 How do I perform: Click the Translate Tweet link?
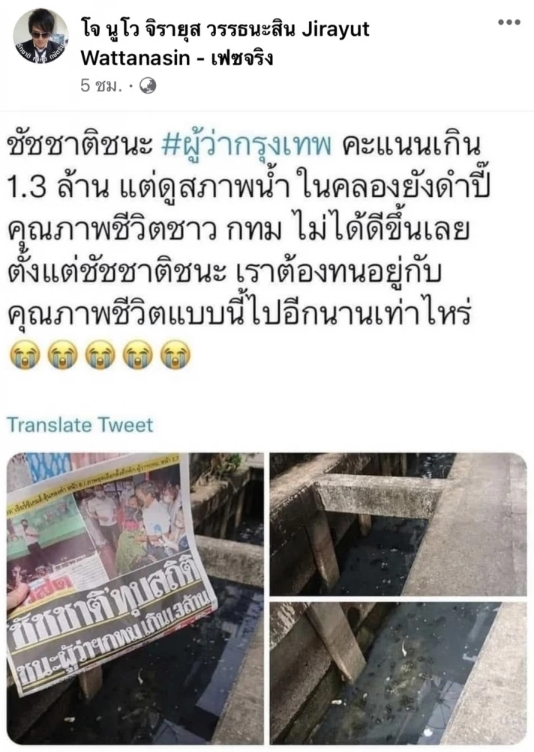click(80, 425)
